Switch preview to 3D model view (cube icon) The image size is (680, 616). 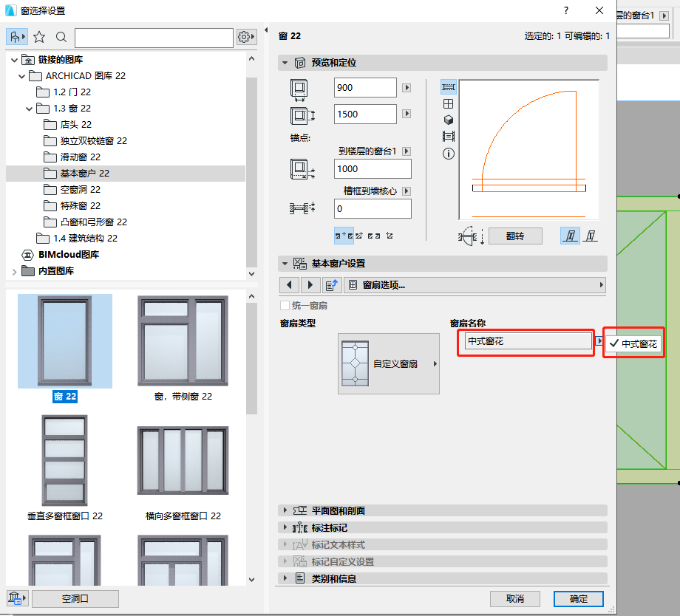click(449, 119)
